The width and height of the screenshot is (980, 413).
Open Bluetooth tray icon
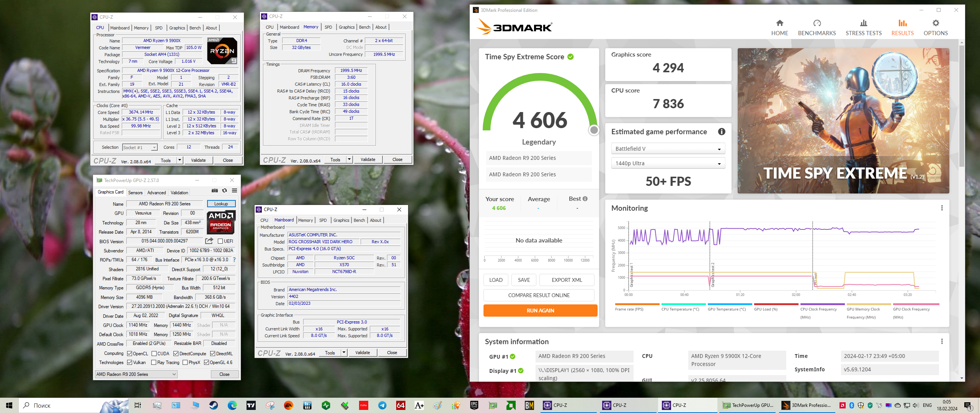[852, 405]
